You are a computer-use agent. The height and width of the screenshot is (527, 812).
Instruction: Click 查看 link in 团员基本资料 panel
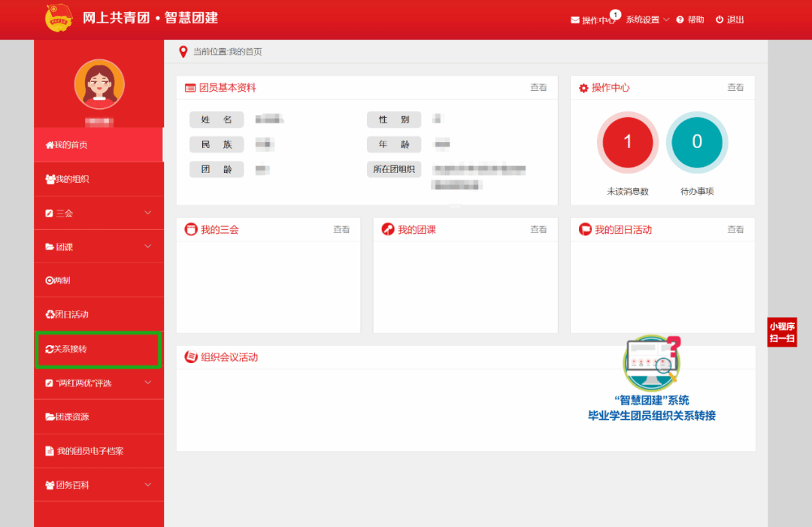pyautogui.click(x=538, y=87)
